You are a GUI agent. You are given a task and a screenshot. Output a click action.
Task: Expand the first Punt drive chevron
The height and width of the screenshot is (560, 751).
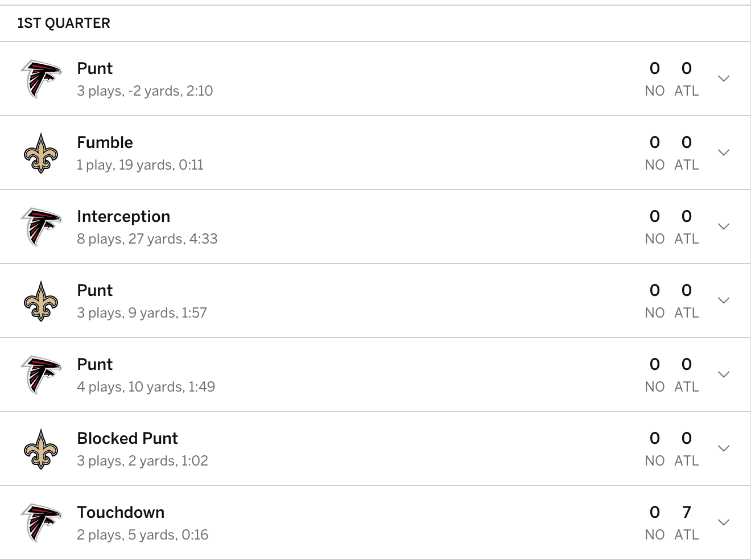point(724,79)
